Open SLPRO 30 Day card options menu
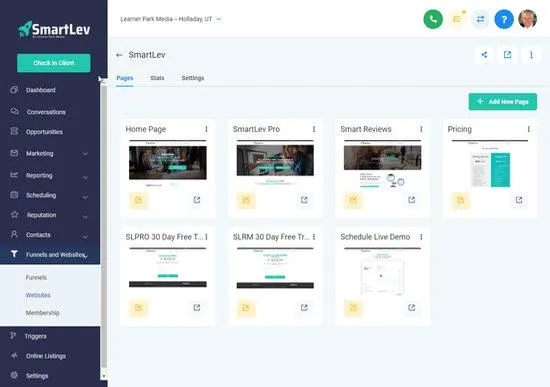 coord(206,237)
